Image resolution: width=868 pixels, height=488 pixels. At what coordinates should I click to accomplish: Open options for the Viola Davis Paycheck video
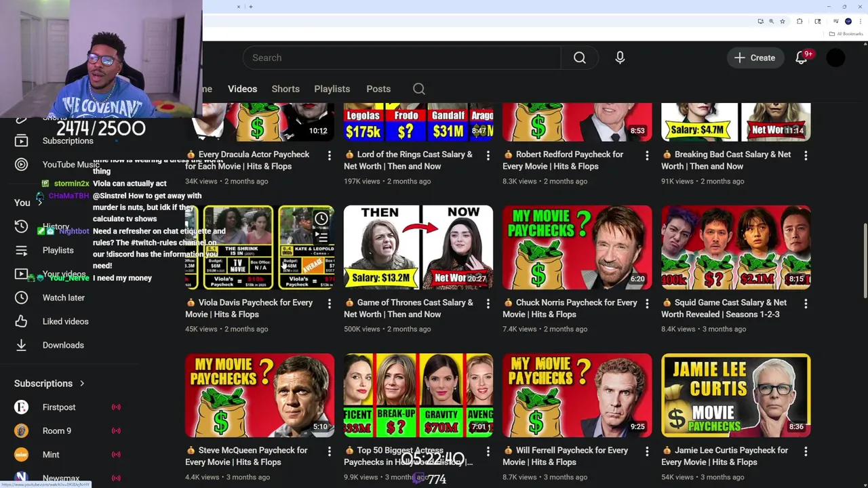tap(330, 304)
